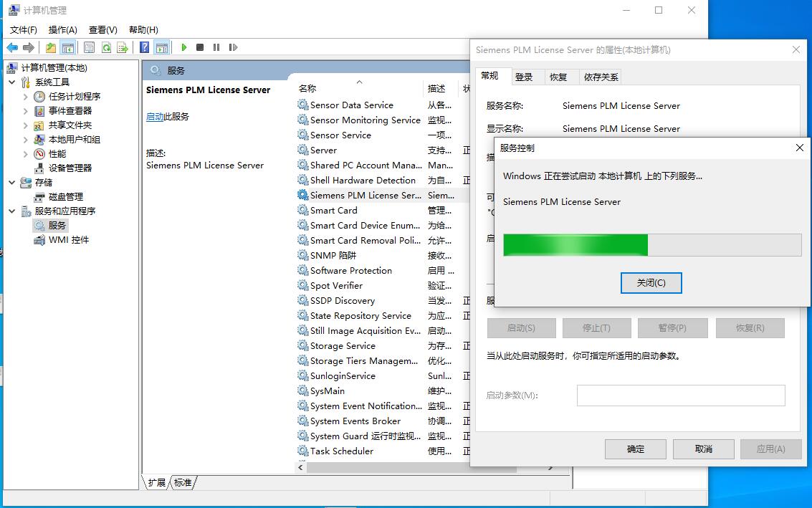Click the 启动 link for this service

pos(155,117)
